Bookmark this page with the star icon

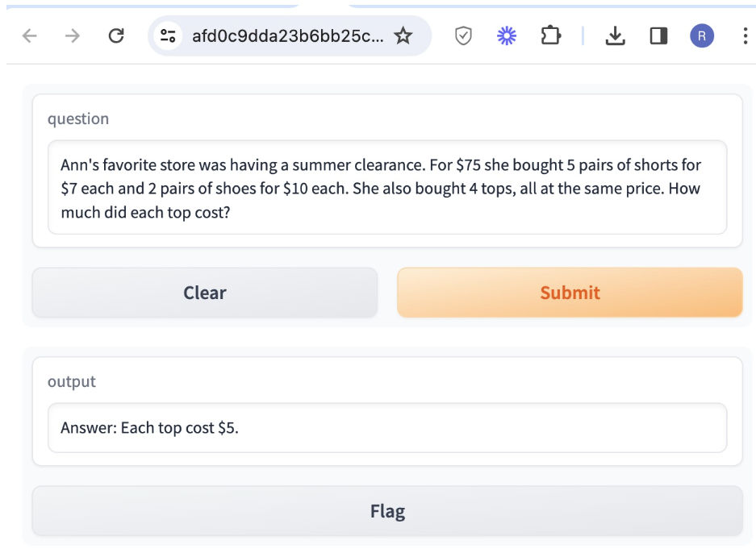(x=403, y=35)
